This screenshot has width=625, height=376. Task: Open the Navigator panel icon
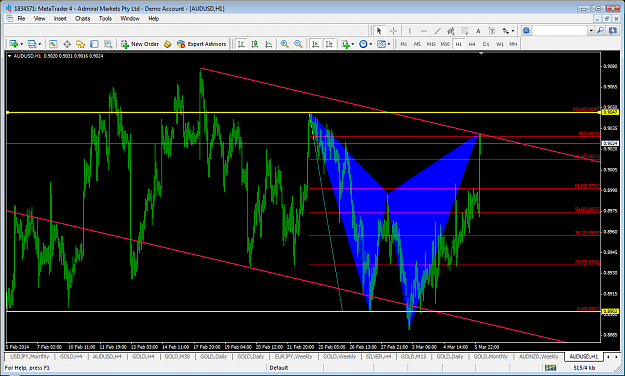[81, 44]
